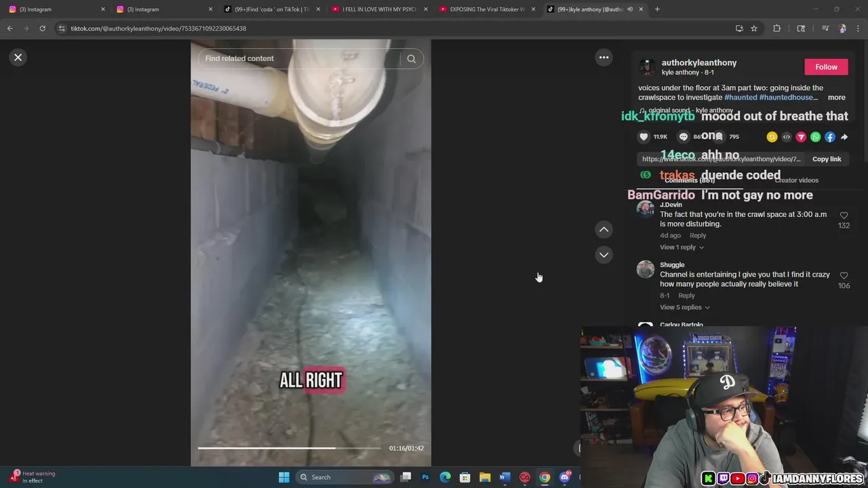Click the authorkyleanthony avatar
868x488 pixels.
coord(647,67)
